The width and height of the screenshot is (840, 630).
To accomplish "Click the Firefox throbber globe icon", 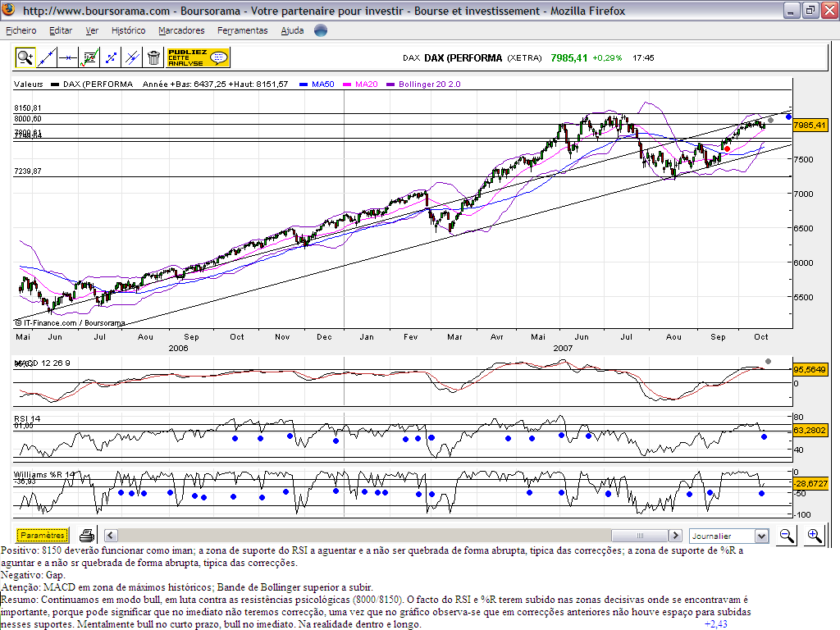I will [321, 30].
